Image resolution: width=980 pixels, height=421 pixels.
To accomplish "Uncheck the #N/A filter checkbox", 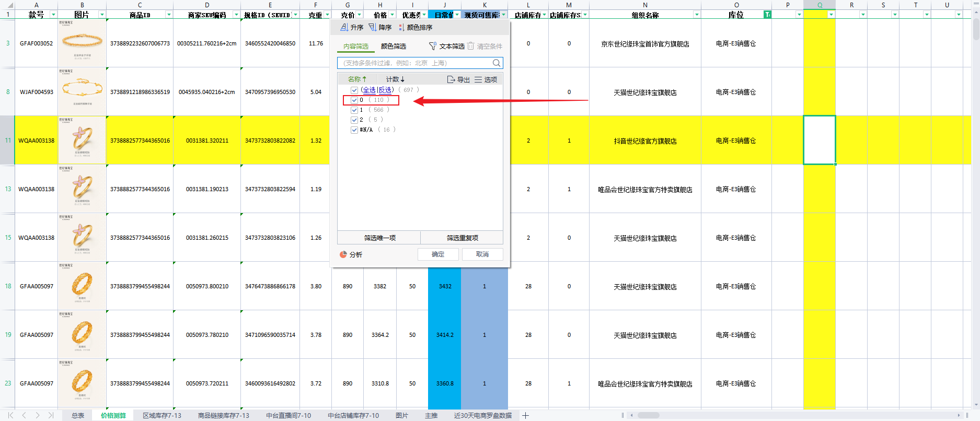I will point(354,130).
